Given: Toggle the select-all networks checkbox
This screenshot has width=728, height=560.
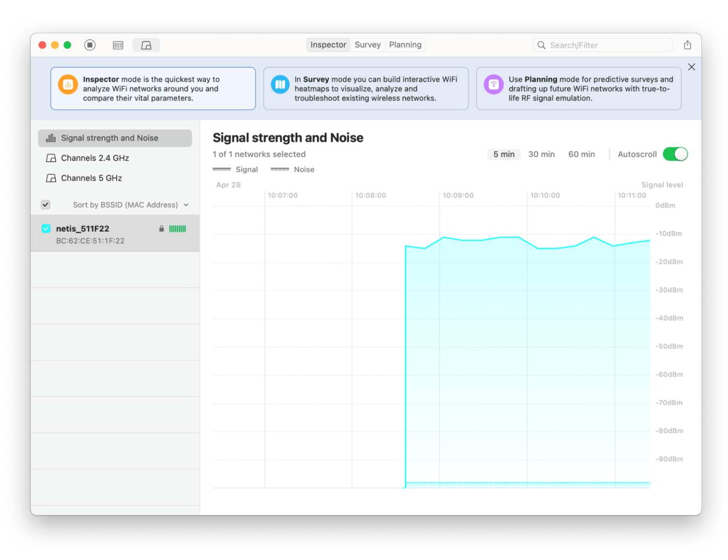Looking at the screenshot, I should coord(46,205).
